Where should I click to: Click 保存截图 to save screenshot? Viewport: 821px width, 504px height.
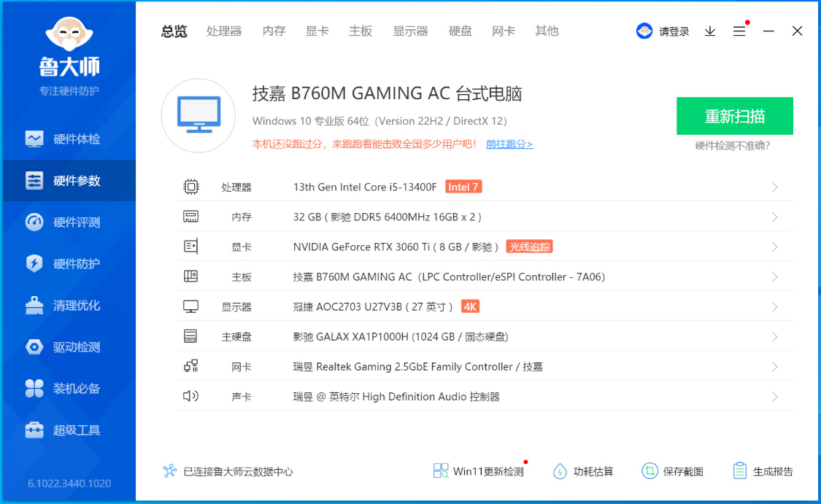point(672,471)
